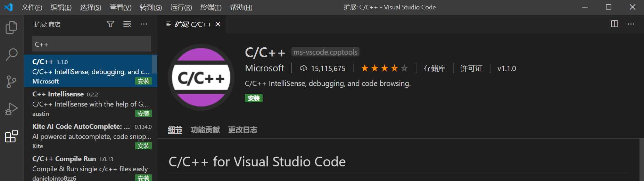Image resolution: width=644 pixels, height=181 pixels.
Task: Open the Explorer view in activity bar
Action: pos(11,27)
